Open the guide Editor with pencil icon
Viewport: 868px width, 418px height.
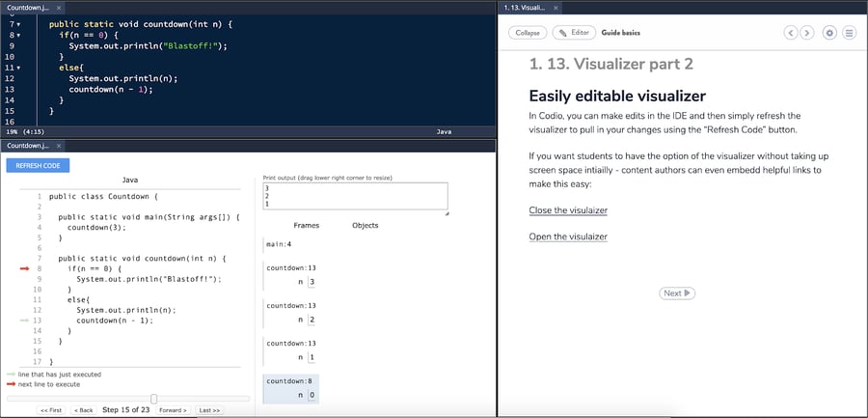(x=573, y=33)
